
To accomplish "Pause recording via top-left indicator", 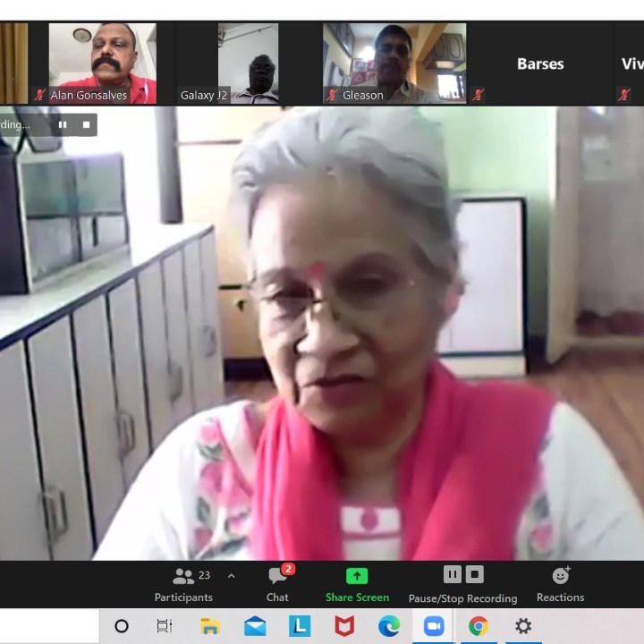I will (63, 125).
